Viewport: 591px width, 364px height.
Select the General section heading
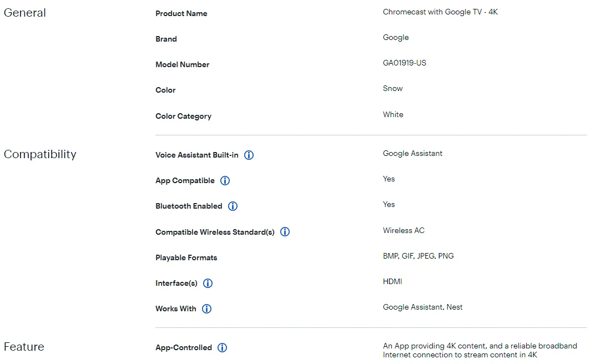(x=25, y=13)
